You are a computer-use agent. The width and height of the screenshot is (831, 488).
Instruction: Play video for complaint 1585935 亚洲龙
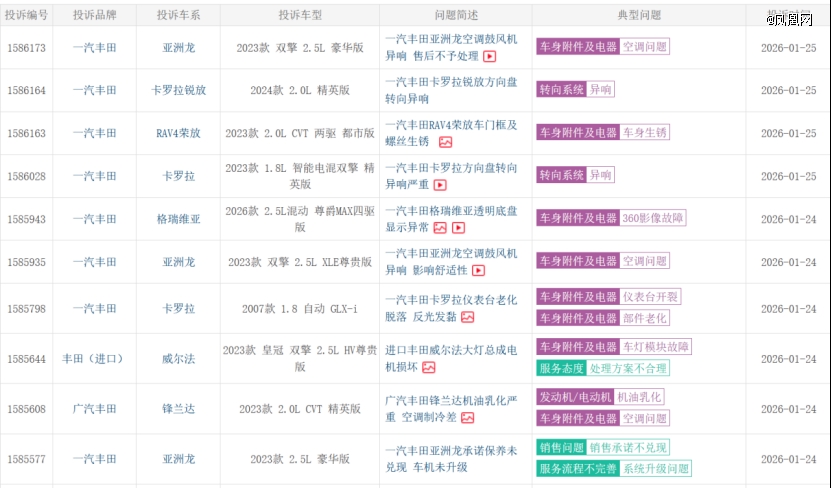coord(478,270)
